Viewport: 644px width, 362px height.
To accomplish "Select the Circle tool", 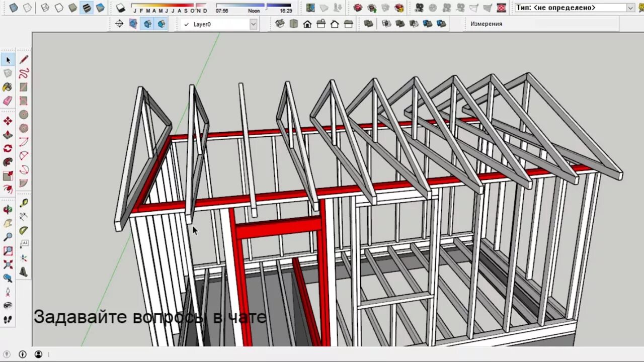I will coord(24,115).
